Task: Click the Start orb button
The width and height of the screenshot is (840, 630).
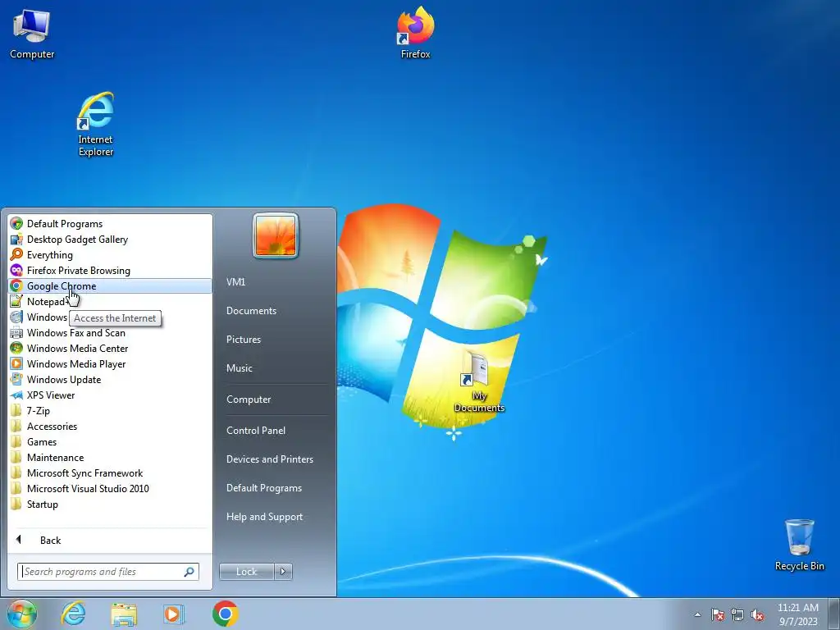Action: tap(22, 614)
